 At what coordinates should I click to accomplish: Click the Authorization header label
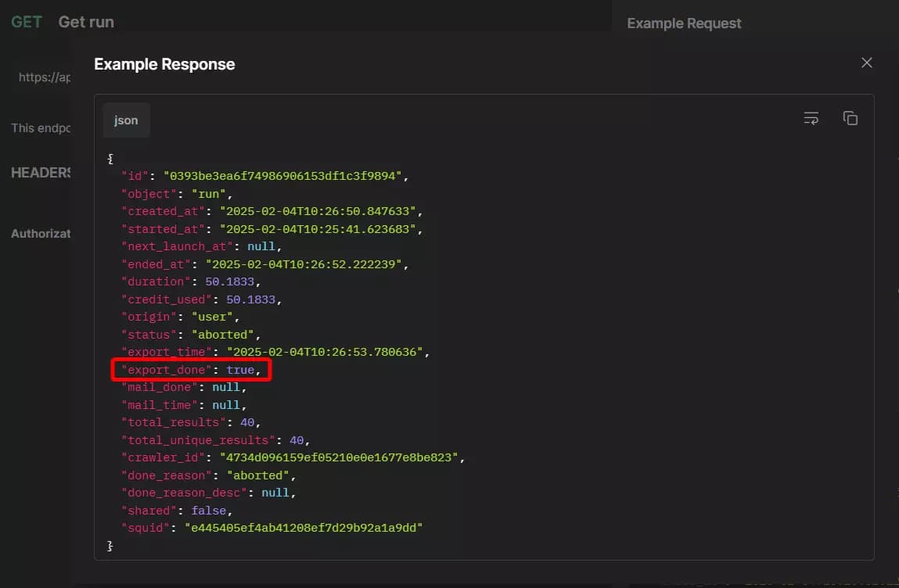pos(41,233)
